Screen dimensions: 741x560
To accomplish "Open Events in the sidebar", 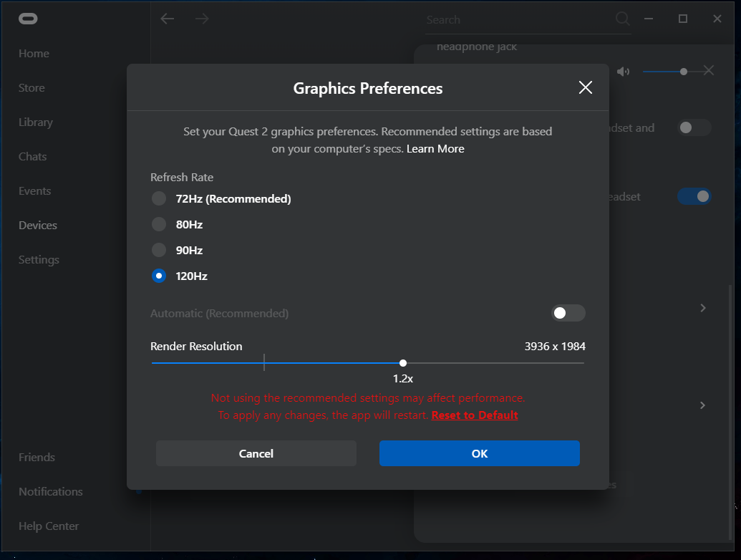I will pyautogui.click(x=34, y=191).
